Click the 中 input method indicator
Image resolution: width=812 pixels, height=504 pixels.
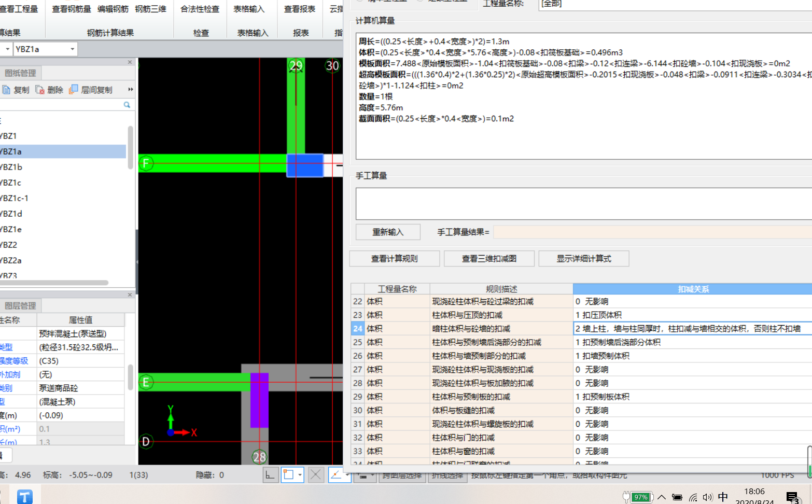[723, 497]
